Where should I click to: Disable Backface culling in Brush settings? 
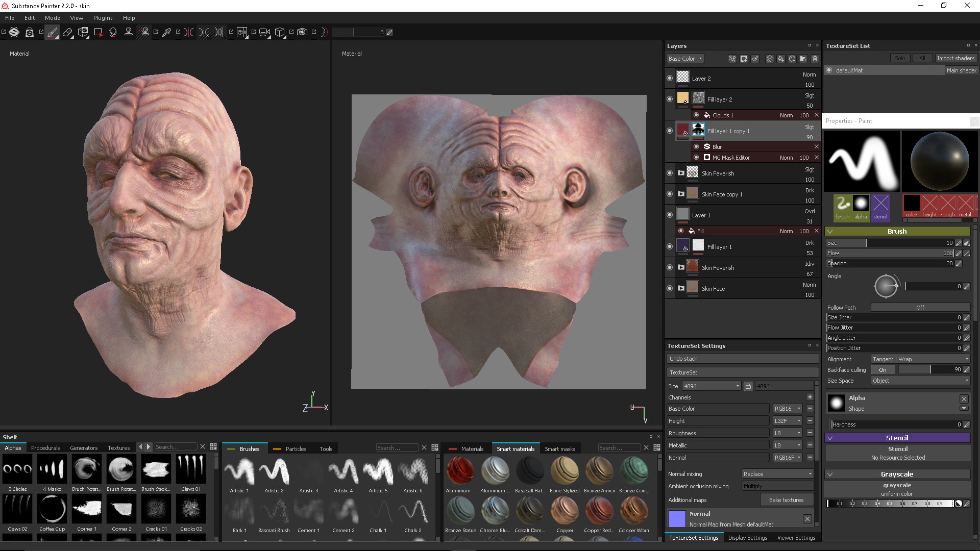click(x=883, y=369)
